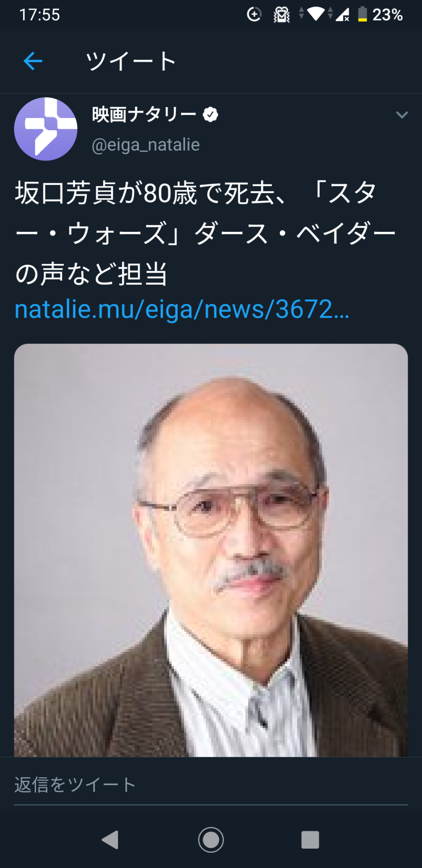Tap the ツイート header title
Viewport: 422px width, 868px height.
tap(131, 61)
